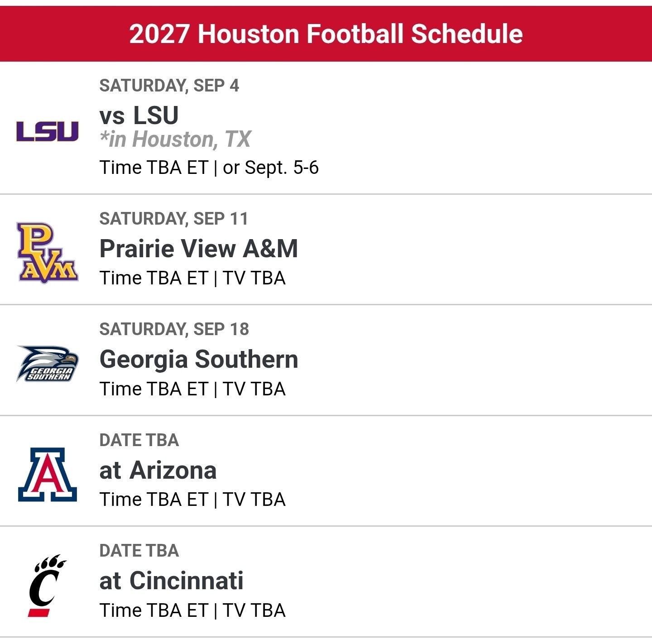Click the Arizona 'A' logo

click(x=48, y=475)
